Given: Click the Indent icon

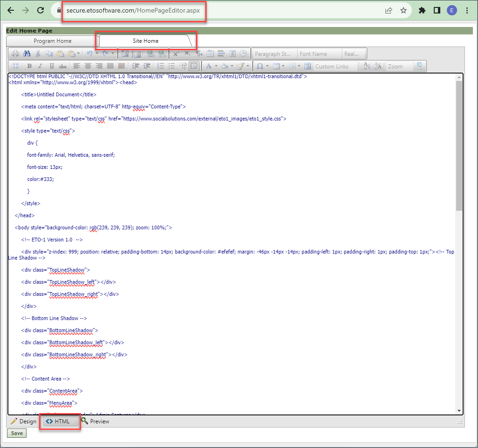Looking at the screenshot, I should [x=135, y=66].
